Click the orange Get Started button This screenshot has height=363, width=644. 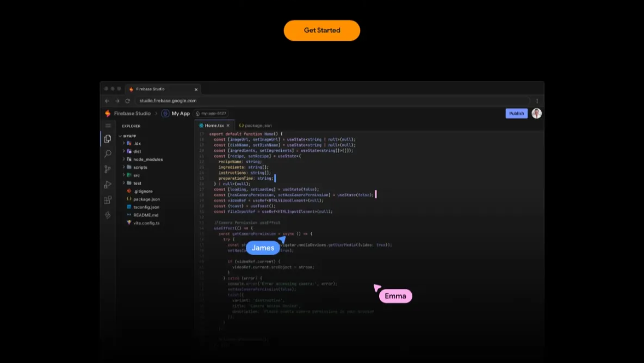tap(322, 30)
